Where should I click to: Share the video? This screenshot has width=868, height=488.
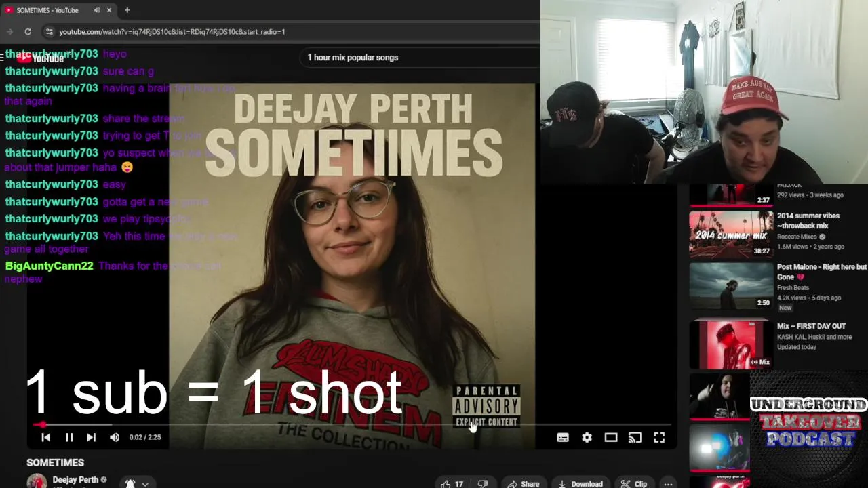524,484
